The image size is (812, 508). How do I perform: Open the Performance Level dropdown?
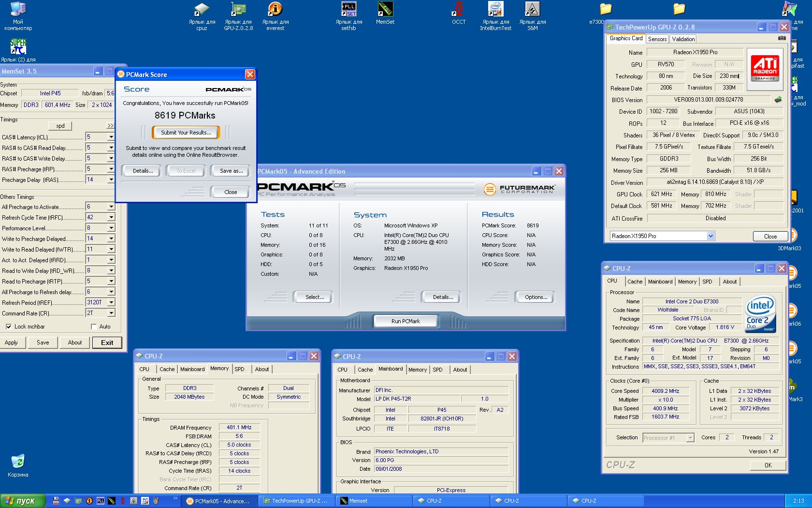[x=111, y=228]
